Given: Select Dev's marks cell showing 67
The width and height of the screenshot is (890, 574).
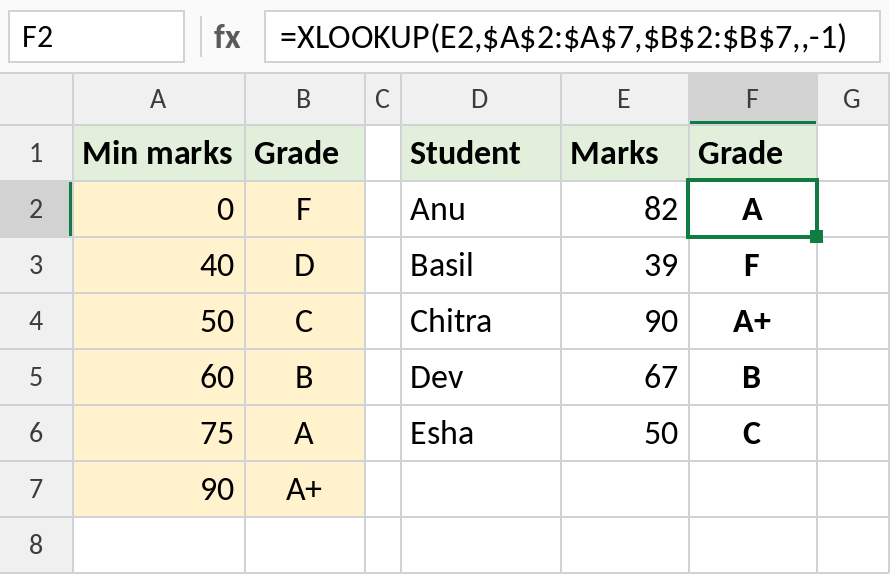Looking at the screenshot, I should pos(625,377).
